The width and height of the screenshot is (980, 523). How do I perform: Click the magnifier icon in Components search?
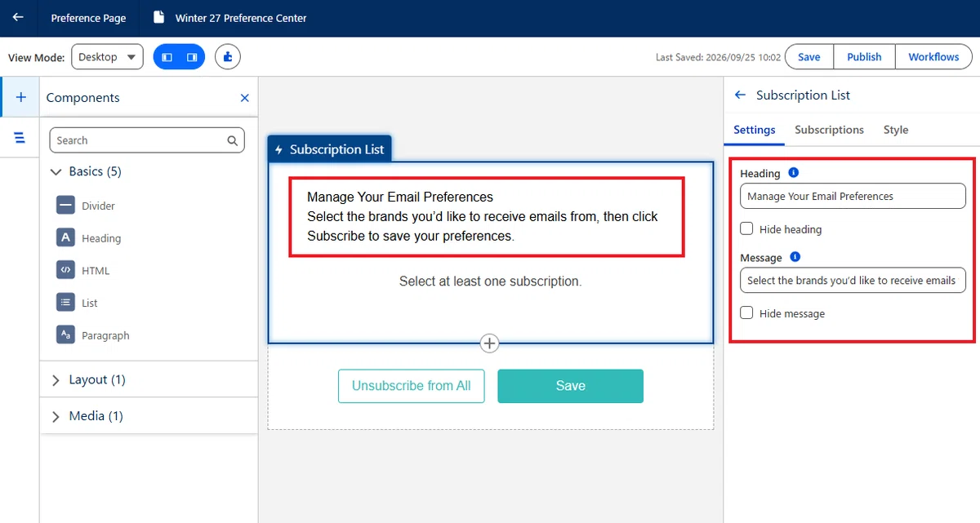point(232,140)
